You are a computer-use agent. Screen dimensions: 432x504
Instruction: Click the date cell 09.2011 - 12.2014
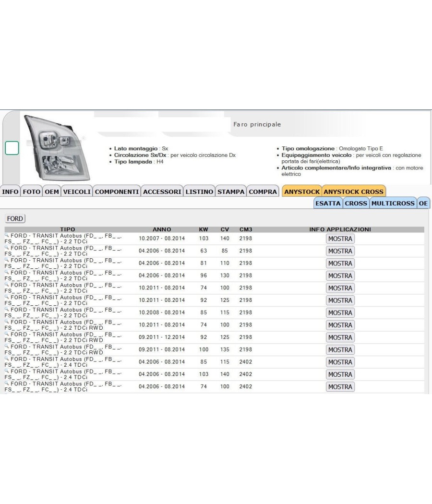pyautogui.click(x=162, y=337)
